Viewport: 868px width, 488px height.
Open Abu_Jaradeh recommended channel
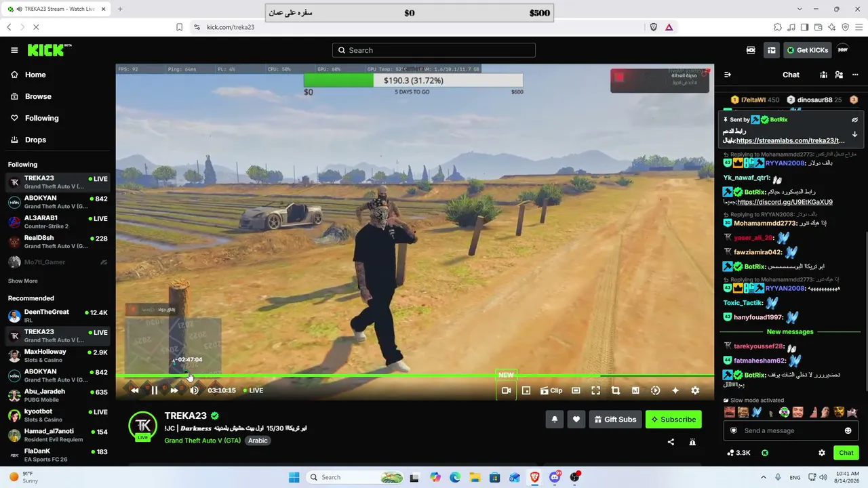pyautogui.click(x=58, y=395)
